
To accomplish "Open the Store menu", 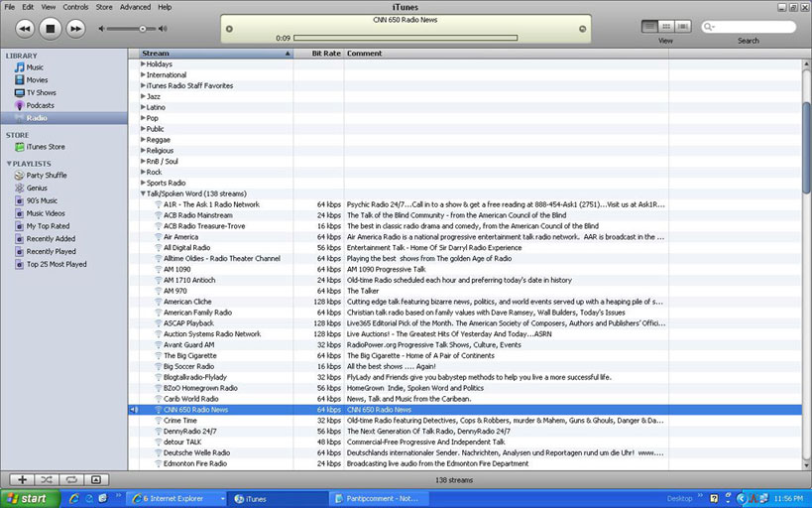I will click(x=104, y=7).
